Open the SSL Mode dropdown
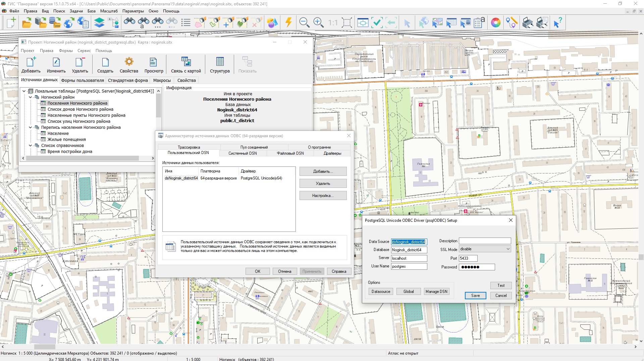This screenshot has width=644, height=361. pyautogui.click(x=485, y=249)
